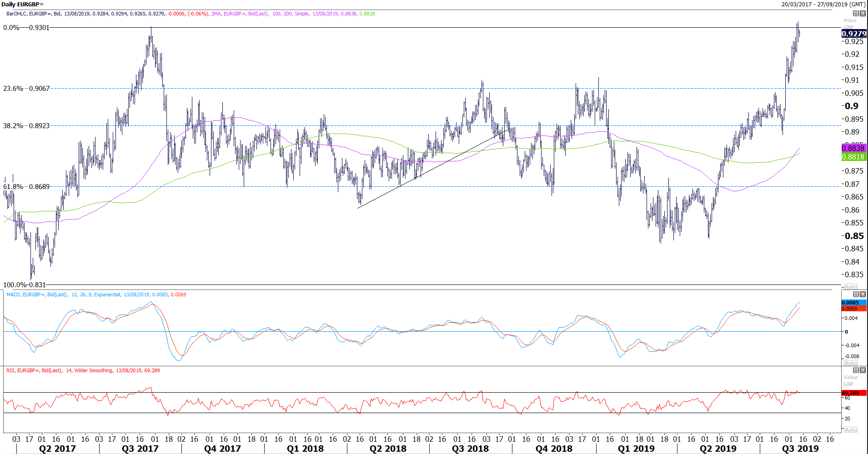Select the RSI 14 Wilder Smoothing legend
The height and width of the screenshot is (454, 868).
click(83, 370)
